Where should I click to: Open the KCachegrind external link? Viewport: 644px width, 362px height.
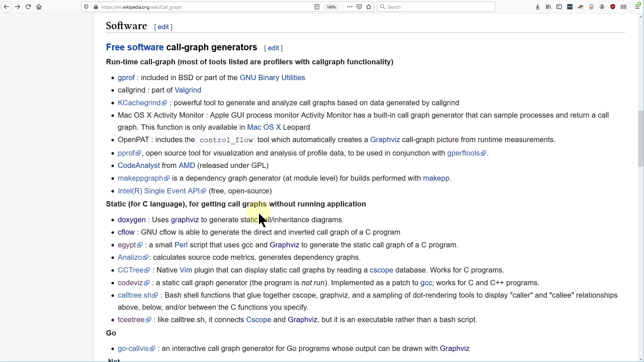(142, 103)
